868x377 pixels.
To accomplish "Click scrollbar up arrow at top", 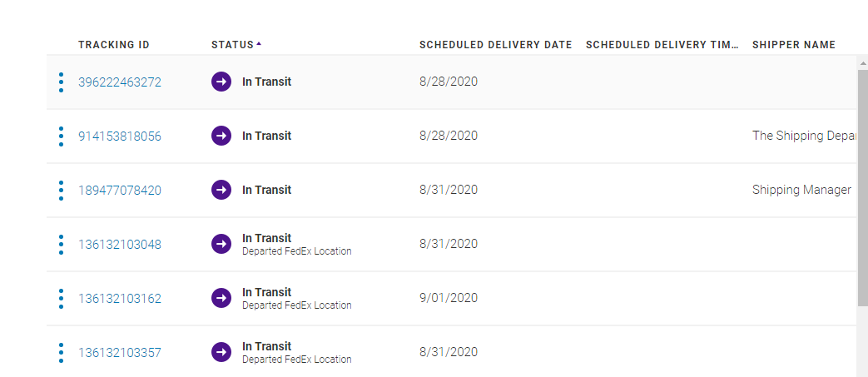I will pos(862,62).
